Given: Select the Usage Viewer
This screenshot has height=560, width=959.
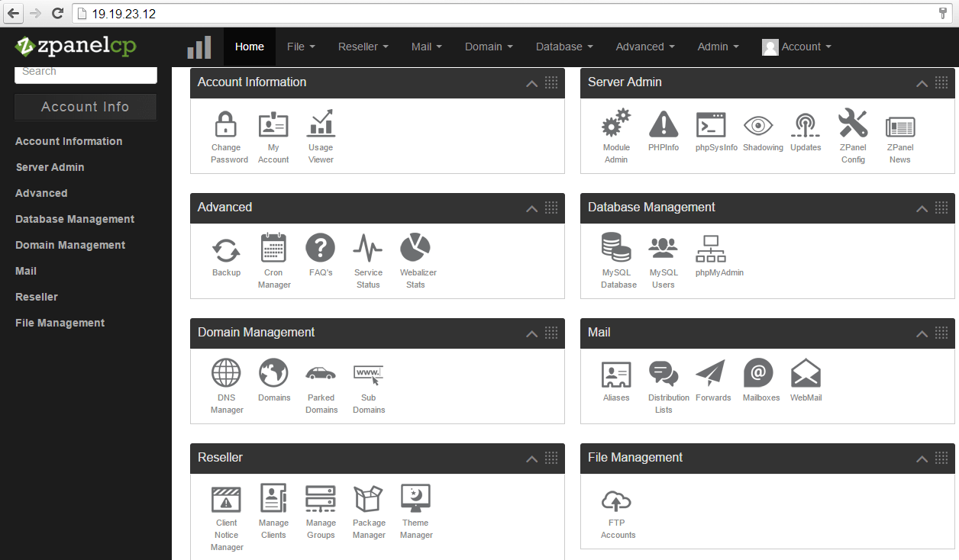Looking at the screenshot, I should 321,136.
